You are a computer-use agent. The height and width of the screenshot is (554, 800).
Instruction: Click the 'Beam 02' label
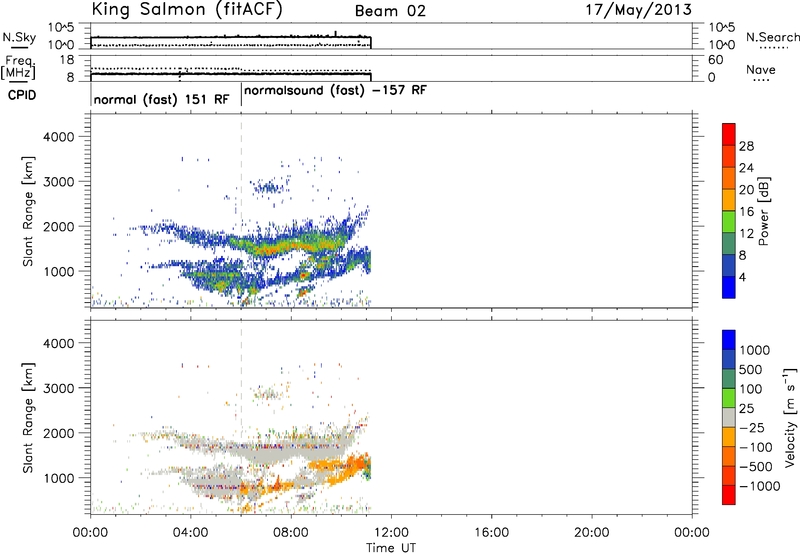click(x=390, y=11)
